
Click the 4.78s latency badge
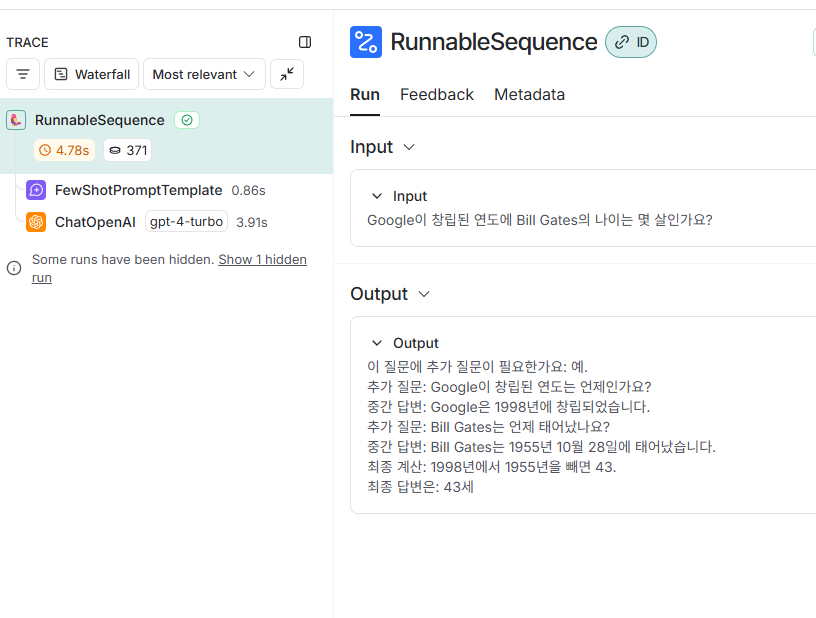click(65, 150)
